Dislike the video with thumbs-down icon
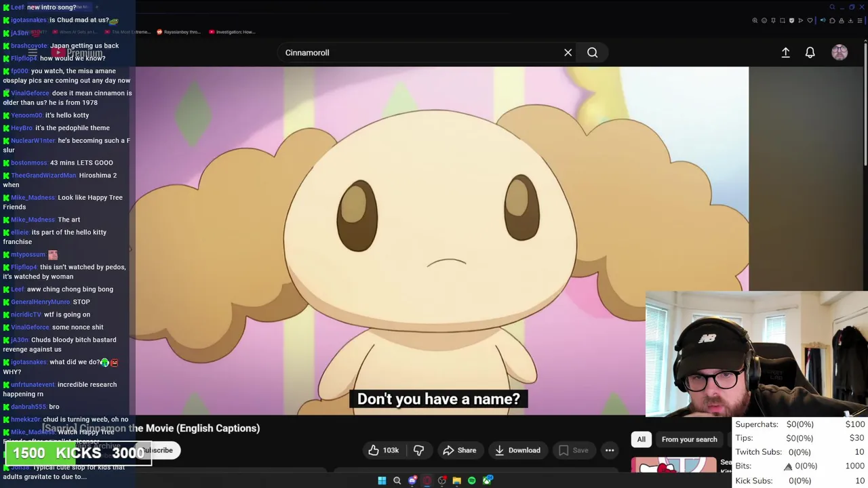The height and width of the screenshot is (488, 868). coord(419,450)
